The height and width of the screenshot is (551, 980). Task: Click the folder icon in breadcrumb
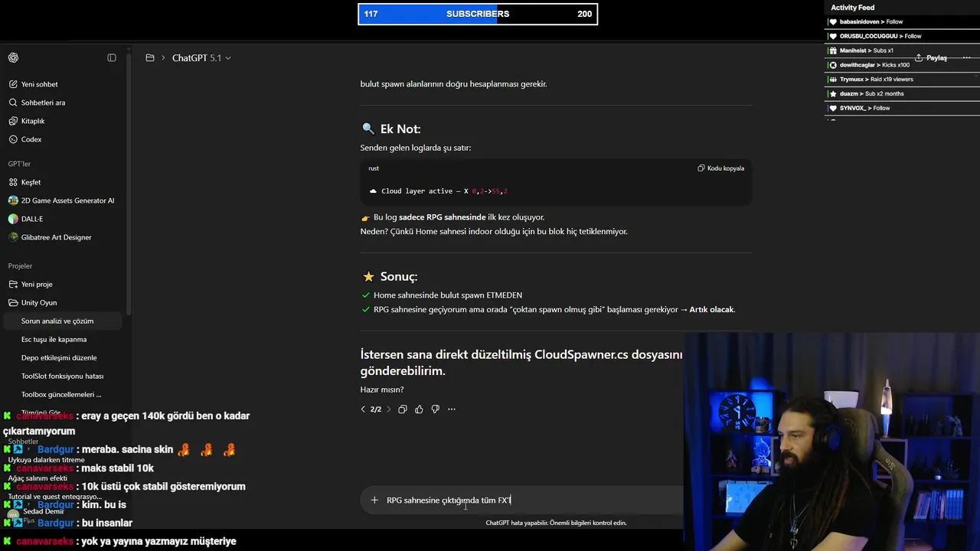(150, 58)
